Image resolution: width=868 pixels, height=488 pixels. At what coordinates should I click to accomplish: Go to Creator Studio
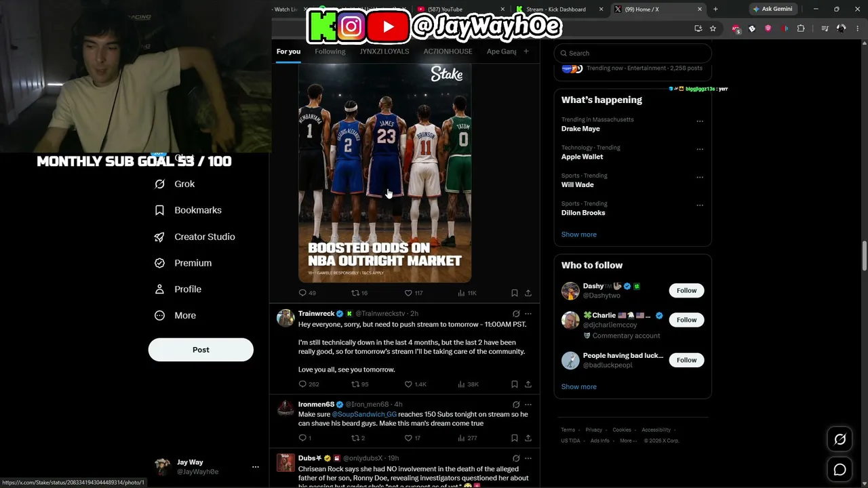tap(194, 237)
